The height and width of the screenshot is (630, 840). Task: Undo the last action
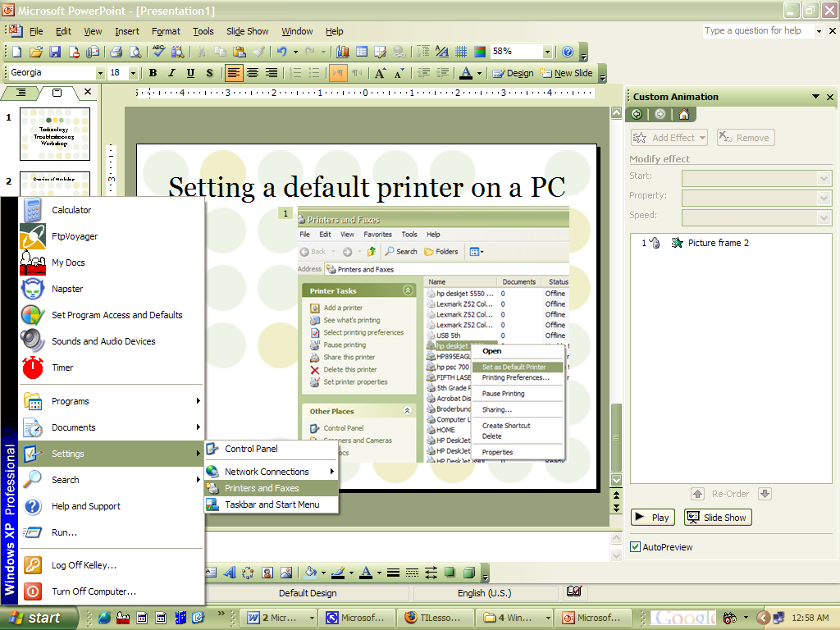click(282, 52)
